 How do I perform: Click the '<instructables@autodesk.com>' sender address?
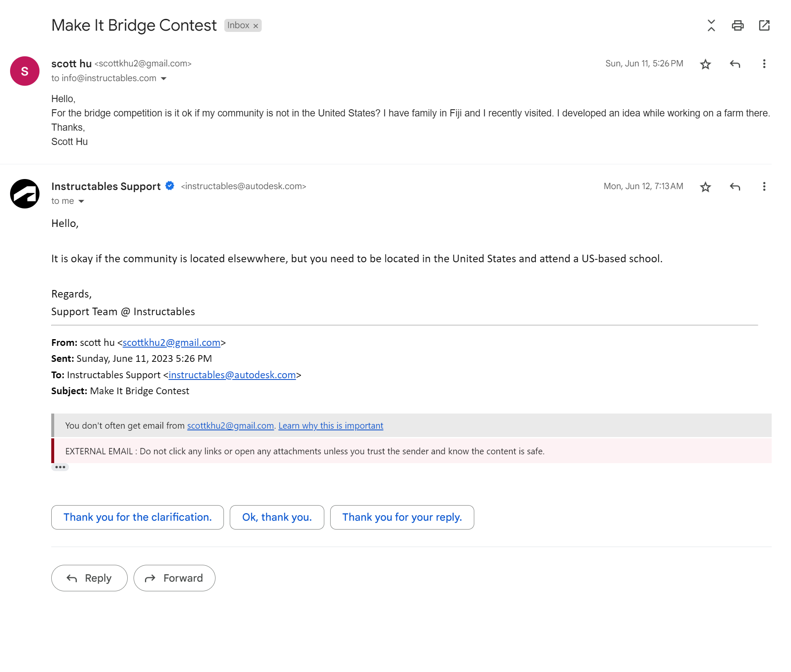(244, 186)
